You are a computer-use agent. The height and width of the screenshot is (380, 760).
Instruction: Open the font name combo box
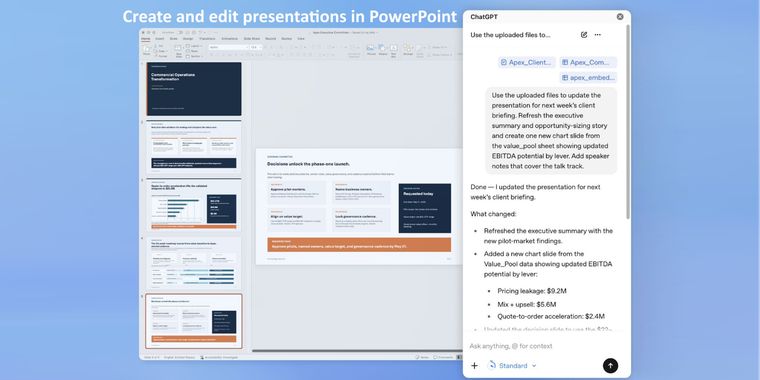(x=228, y=47)
